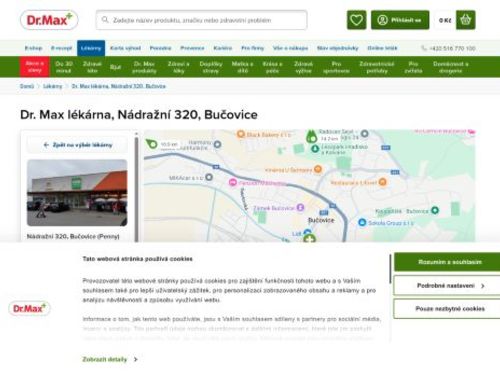Click Pouze nezbytné cookies button
This screenshot has height=375, width=500.
[447, 309]
